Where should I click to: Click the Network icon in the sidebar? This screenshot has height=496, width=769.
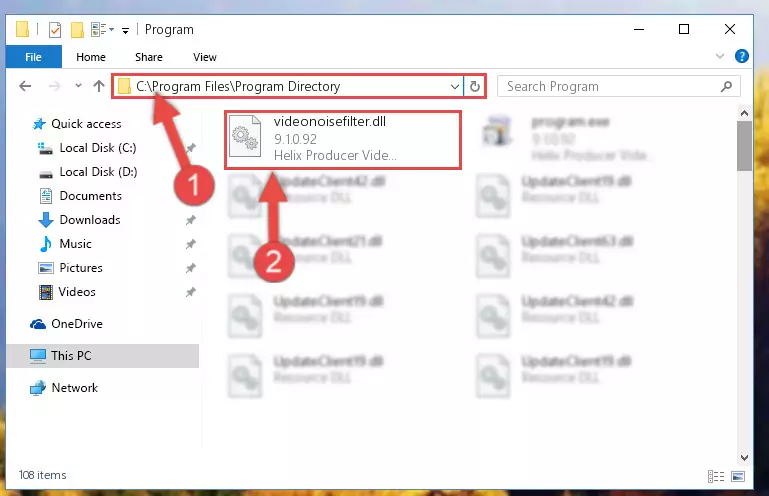tap(38, 388)
